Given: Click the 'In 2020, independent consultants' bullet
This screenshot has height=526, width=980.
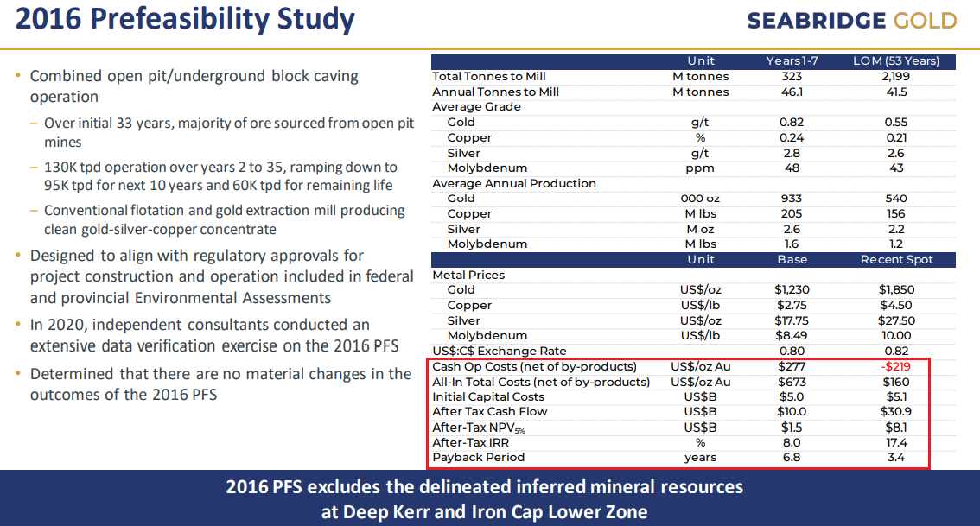Looking at the screenshot, I should 213,335.
